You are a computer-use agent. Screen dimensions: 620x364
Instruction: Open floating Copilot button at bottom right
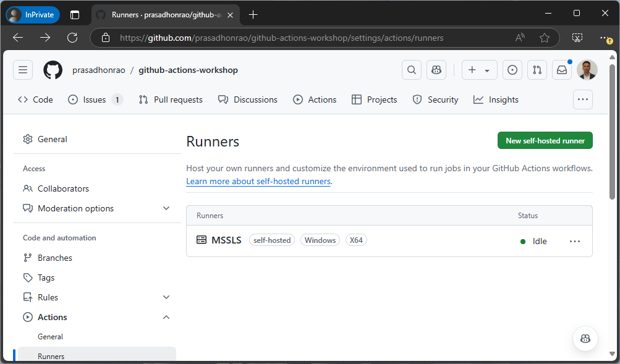585,338
